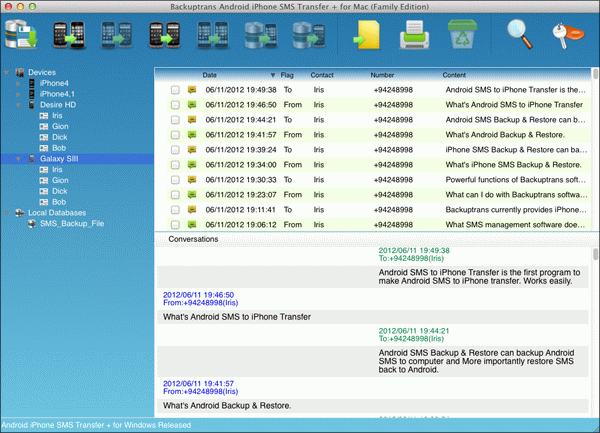600x433 pixels.
Task: Sort messages by the Flag column
Action: point(287,75)
